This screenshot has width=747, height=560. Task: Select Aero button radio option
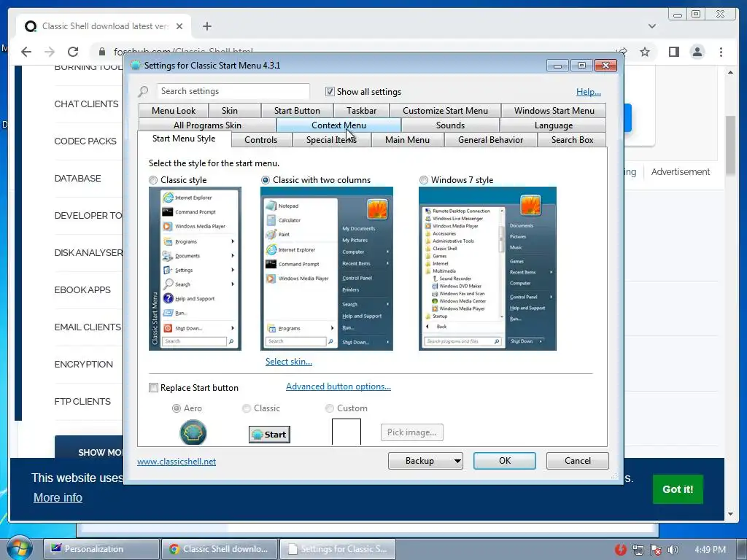tap(177, 408)
